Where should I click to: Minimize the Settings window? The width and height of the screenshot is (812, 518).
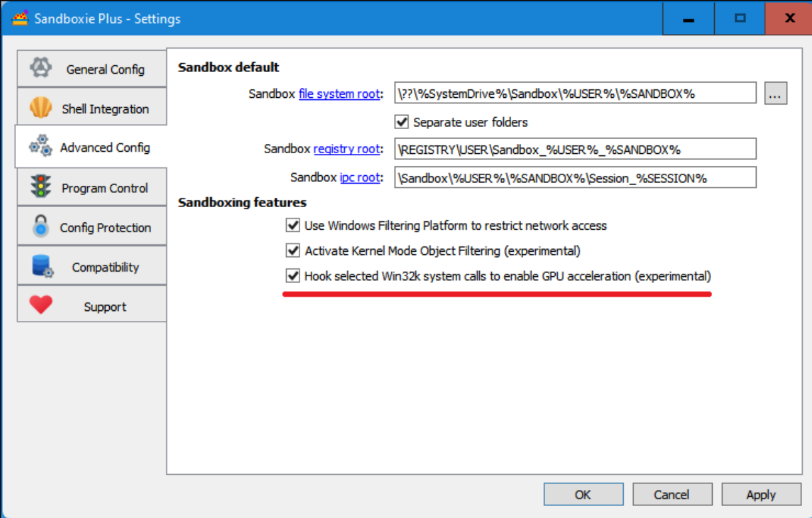coord(689,19)
